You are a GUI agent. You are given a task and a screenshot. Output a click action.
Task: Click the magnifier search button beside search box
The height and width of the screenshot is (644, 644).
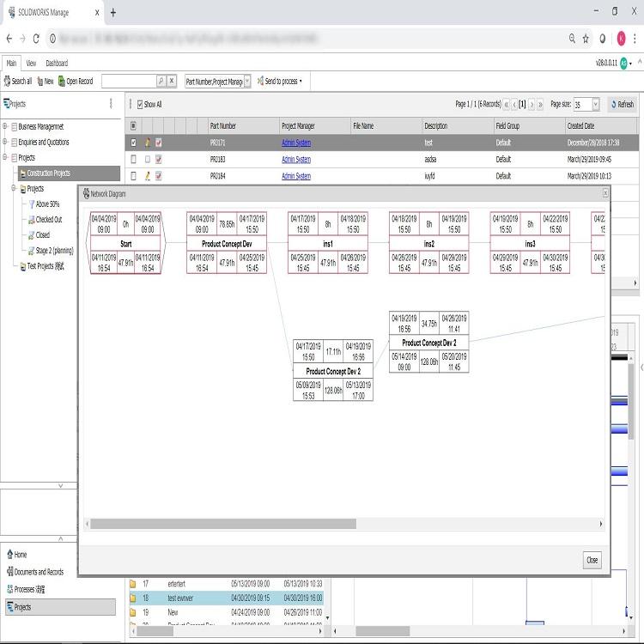pyautogui.click(x=161, y=82)
